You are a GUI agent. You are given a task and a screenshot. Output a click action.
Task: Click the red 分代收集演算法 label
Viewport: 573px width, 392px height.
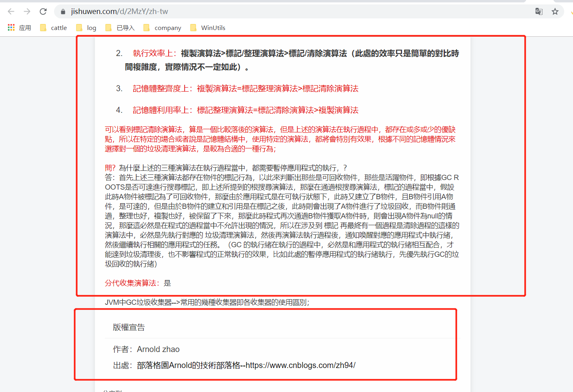[x=132, y=283]
